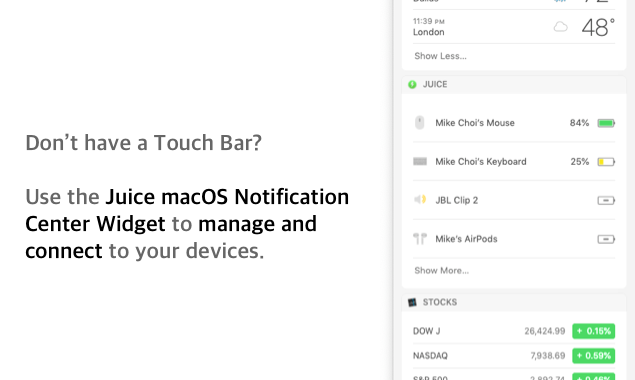Connect to JBL Clip 2

click(x=514, y=200)
